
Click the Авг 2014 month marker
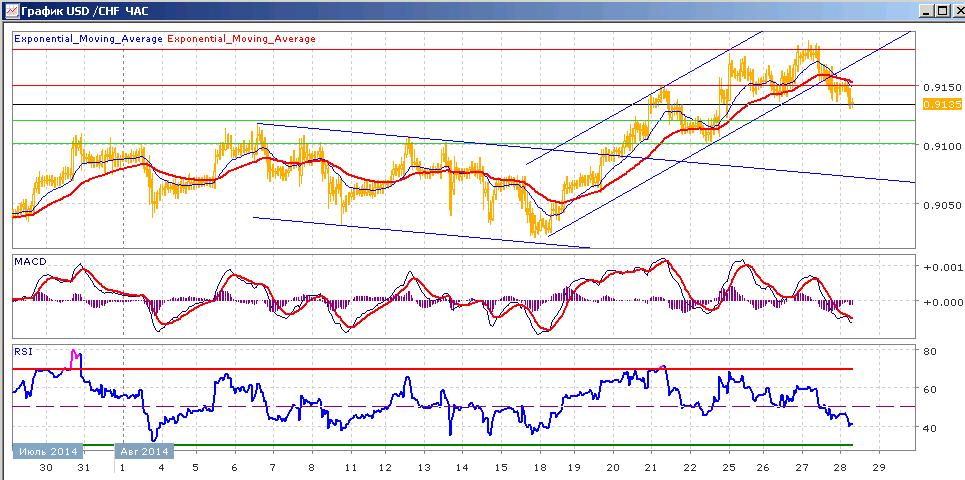145,451
